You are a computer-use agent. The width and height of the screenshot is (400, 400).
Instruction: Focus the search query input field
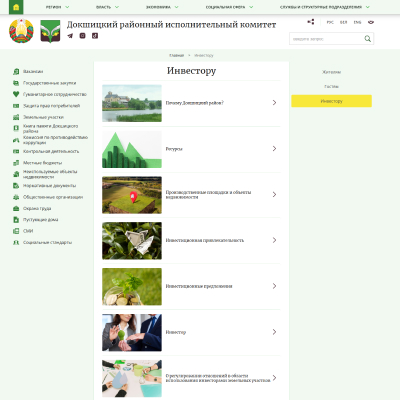tap(326, 39)
